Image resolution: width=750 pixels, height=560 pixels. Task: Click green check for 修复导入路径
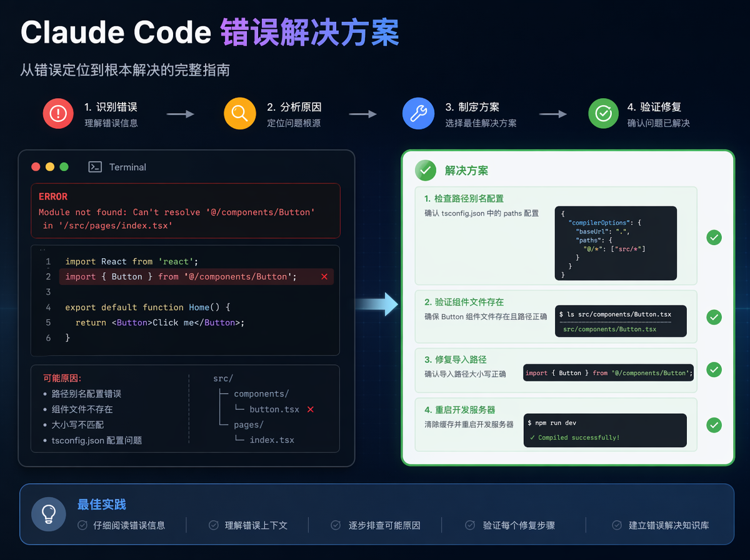[714, 369]
